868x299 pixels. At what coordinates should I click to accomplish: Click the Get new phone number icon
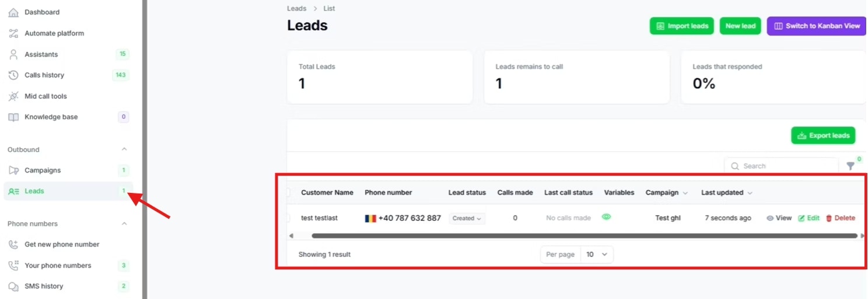click(x=13, y=244)
